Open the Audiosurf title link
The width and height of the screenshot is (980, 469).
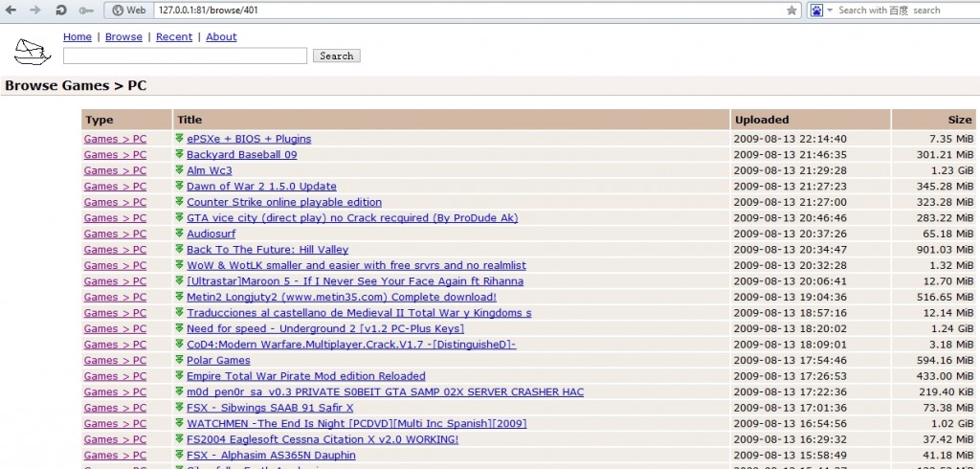(212, 234)
